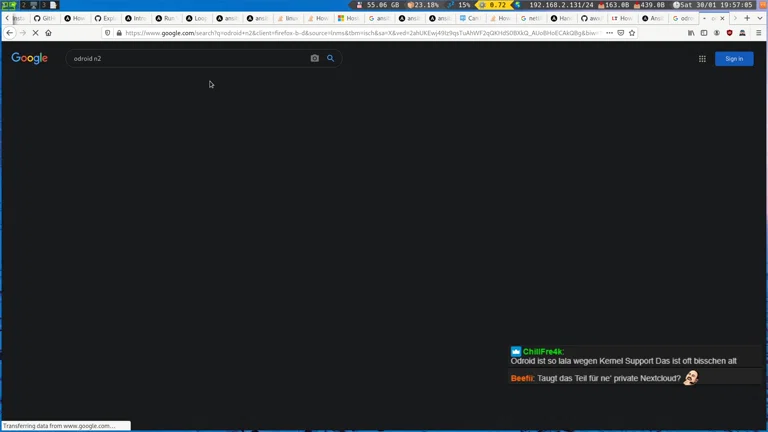768x432 pixels.
Task: Stop the page from loading
Action: (x=35, y=33)
